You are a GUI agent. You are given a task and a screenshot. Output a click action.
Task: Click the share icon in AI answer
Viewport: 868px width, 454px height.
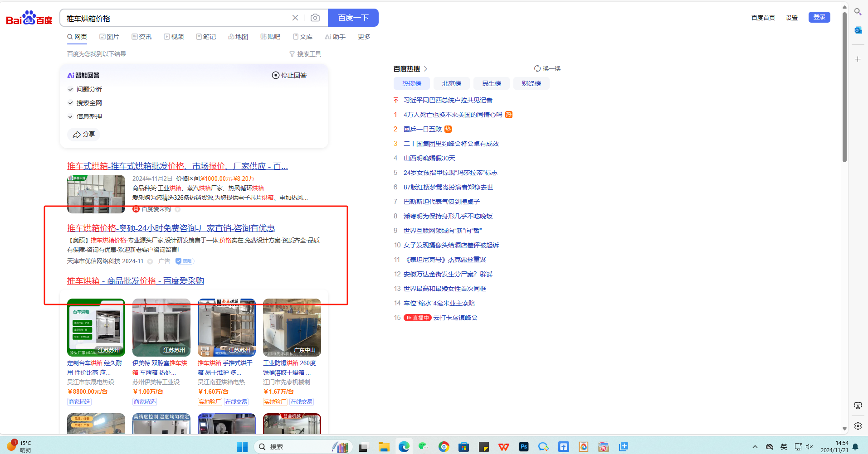(77, 135)
